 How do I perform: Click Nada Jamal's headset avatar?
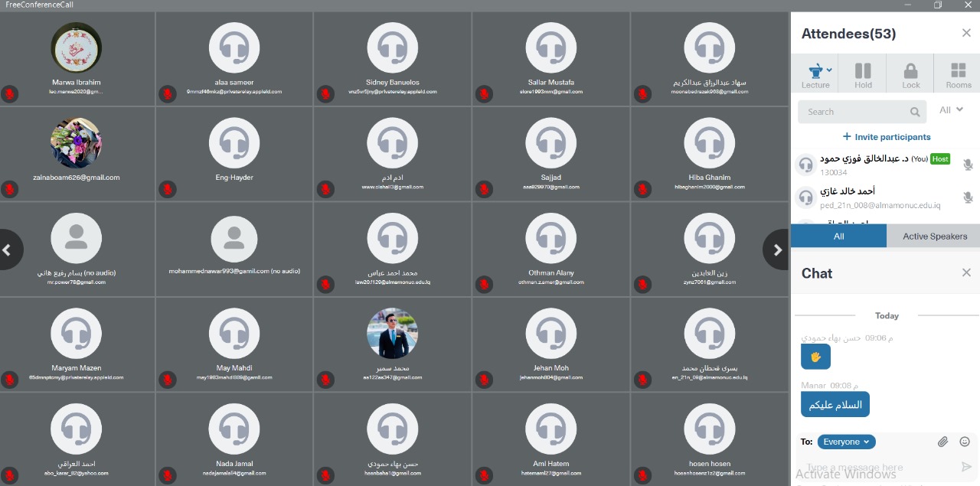coord(234,429)
